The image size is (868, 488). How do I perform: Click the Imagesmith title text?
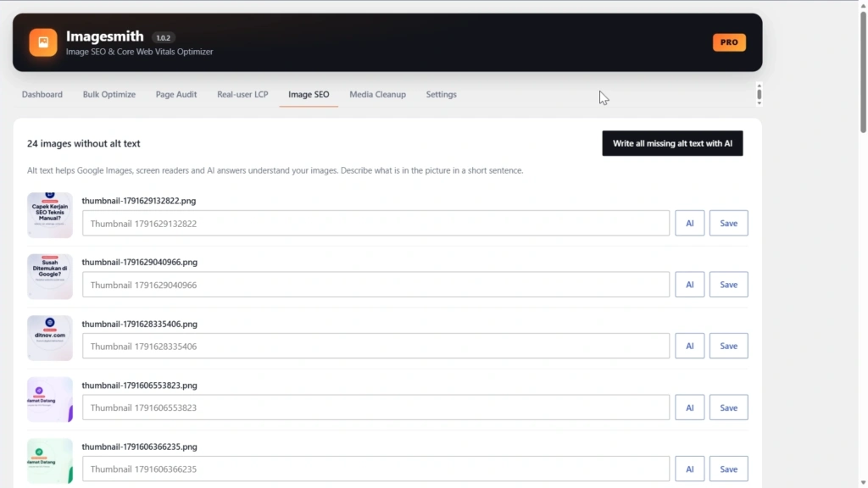pos(104,36)
